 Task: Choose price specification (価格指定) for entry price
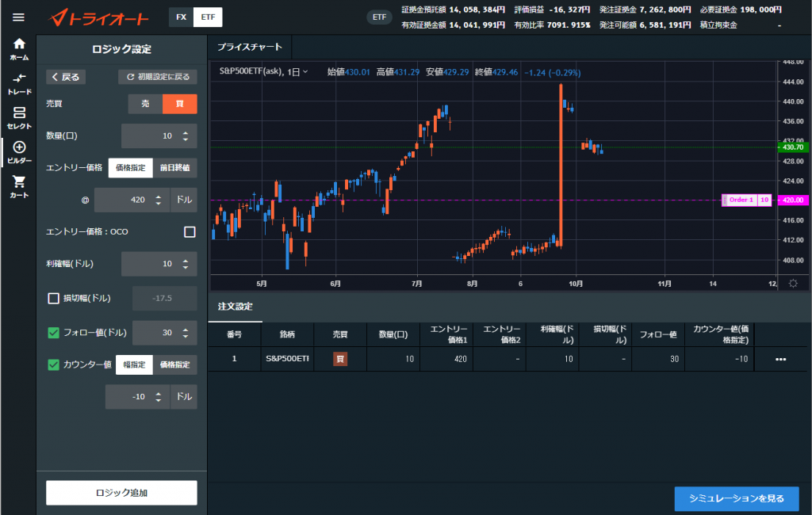point(131,168)
